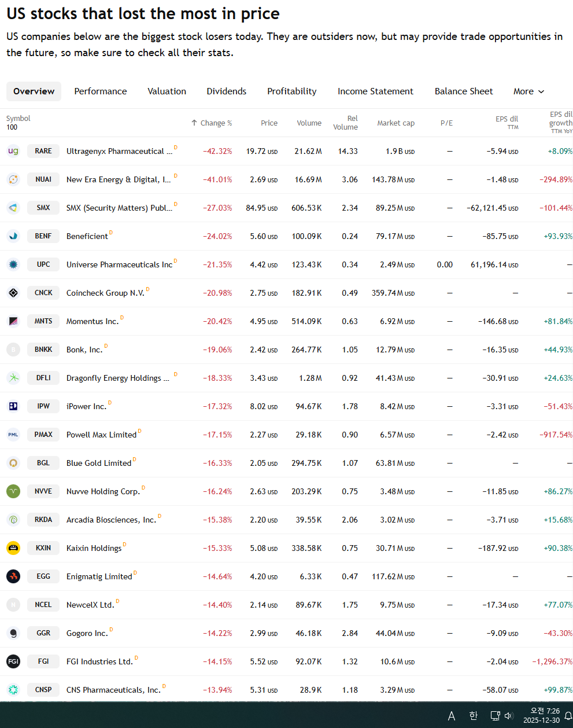Open Coincheck Group N.V. link
Image resolution: width=573 pixels, height=728 pixels.
(x=105, y=293)
